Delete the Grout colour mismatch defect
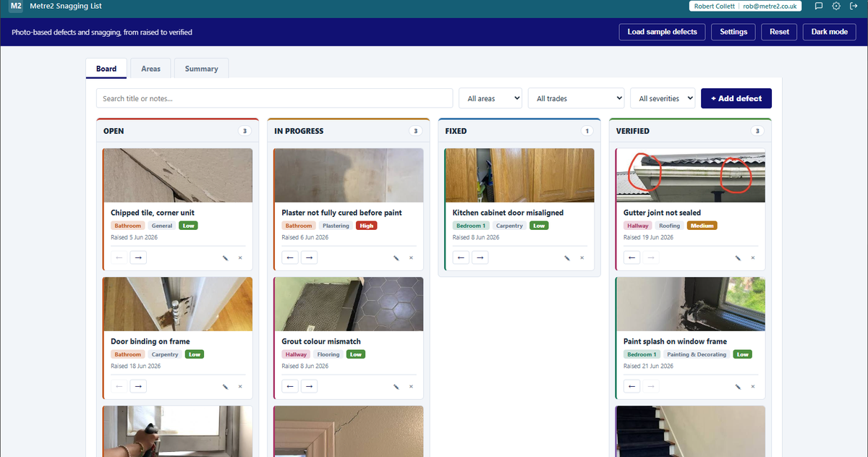Image resolution: width=868 pixels, height=457 pixels. 411,386
